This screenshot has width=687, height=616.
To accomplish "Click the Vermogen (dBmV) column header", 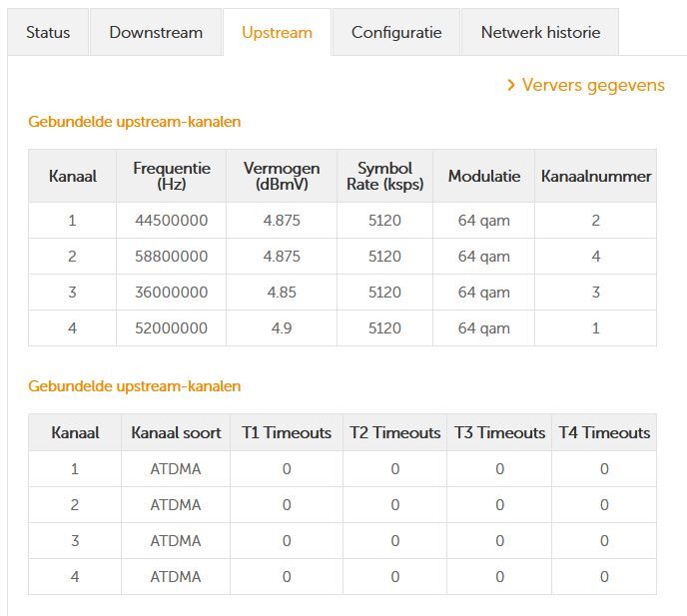I will click(282, 176).
